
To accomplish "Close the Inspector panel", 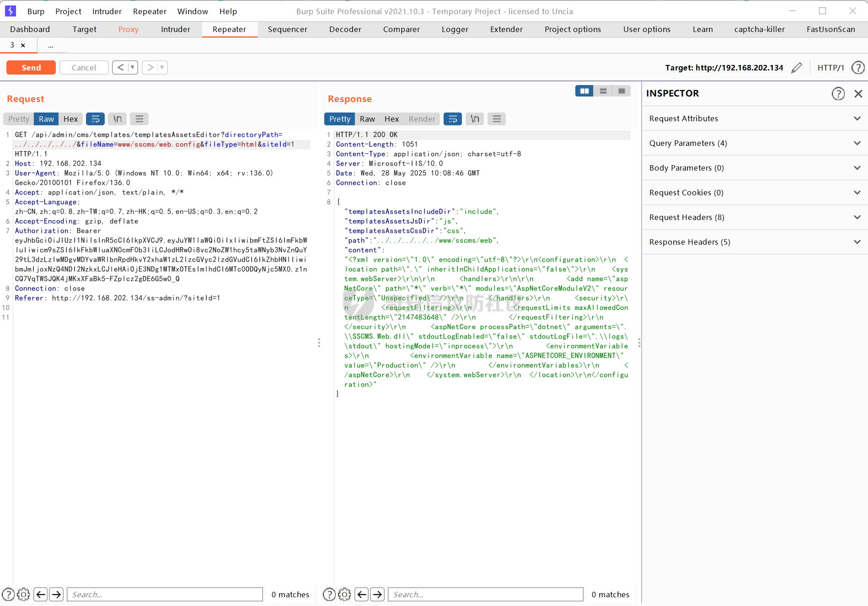I will click(858, 93).
